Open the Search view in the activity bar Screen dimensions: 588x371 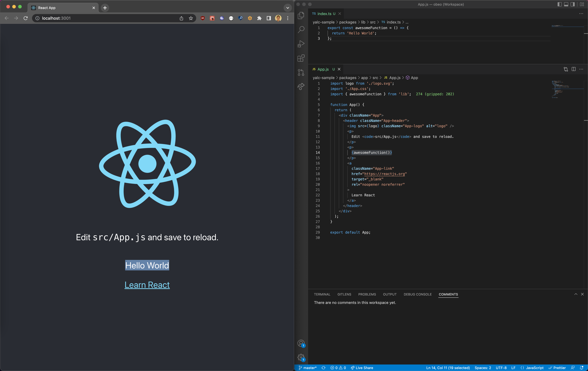point(301,29)
